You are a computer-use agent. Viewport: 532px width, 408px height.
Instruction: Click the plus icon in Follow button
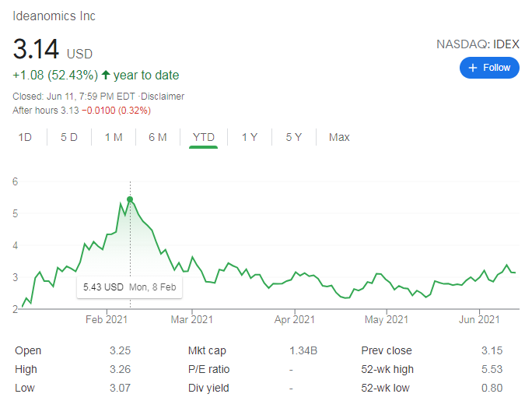(x=473, y=68)
